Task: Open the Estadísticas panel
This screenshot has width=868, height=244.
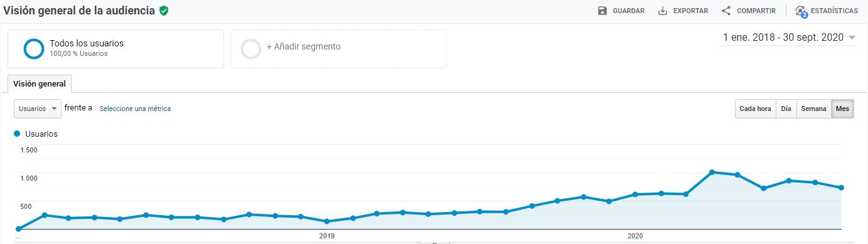Action: pyautogui.click(x=826, y=11)
